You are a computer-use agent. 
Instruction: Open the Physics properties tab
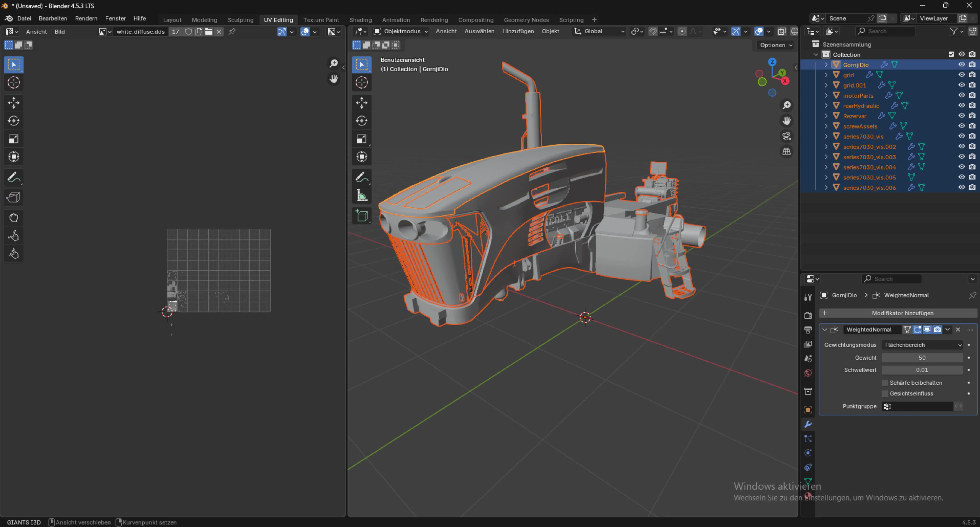tap(808, 453)
